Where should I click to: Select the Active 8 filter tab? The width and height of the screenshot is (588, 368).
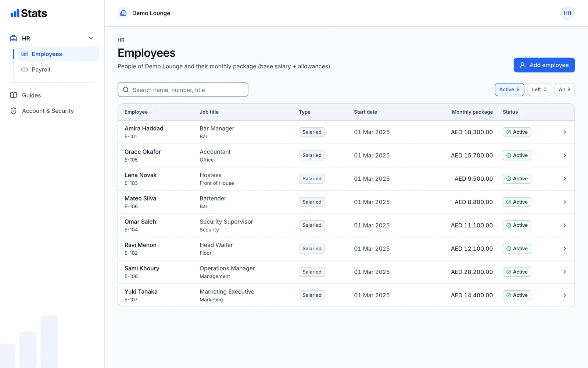point(509,89)
